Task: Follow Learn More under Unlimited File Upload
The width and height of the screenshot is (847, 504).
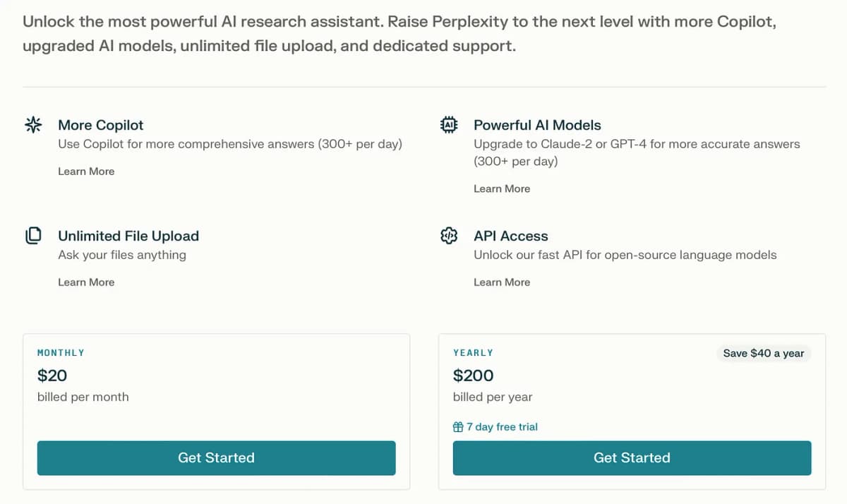Action: click(x=86, y=282)
